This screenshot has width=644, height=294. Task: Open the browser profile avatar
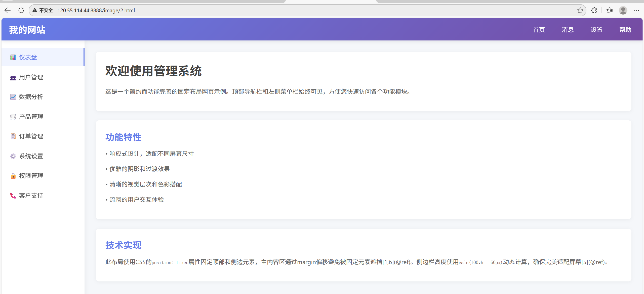coord(623,11)
